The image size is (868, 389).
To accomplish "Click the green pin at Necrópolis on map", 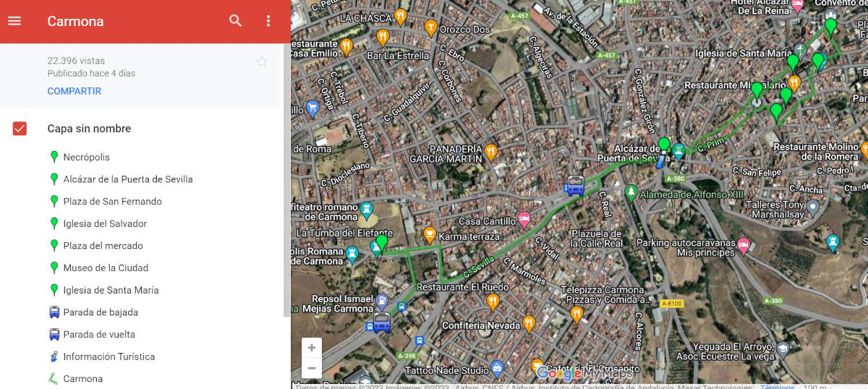I will click(x=381, y=244).
